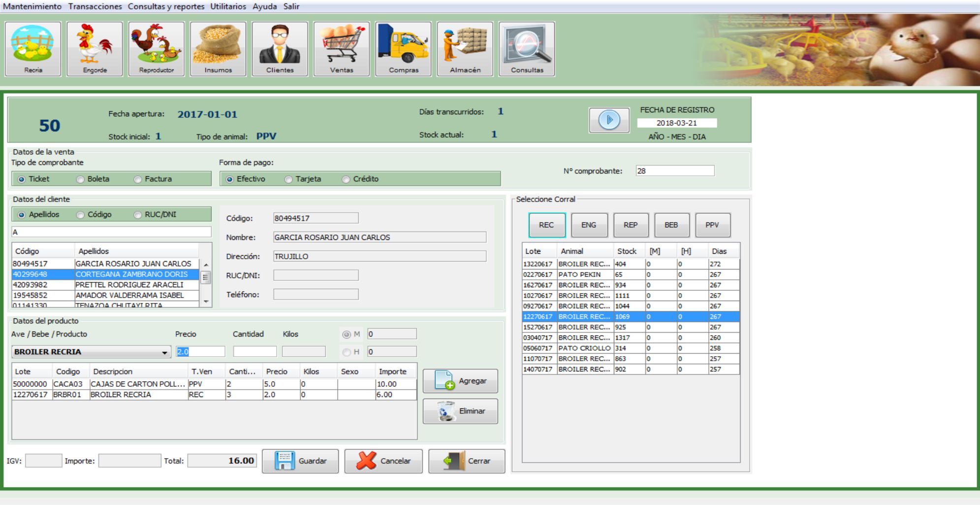
Task: Open the Engorde rooster icon
Action: 95,49
